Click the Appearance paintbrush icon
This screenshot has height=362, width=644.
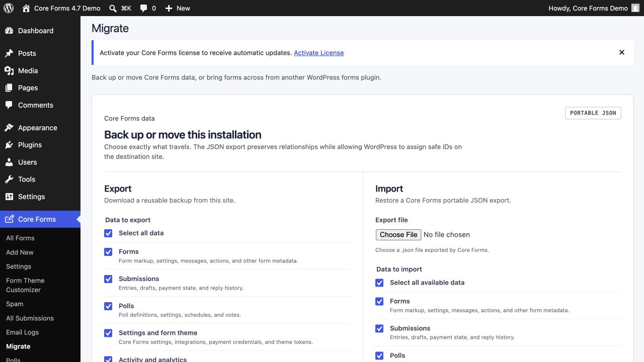(x=9, y=128)
